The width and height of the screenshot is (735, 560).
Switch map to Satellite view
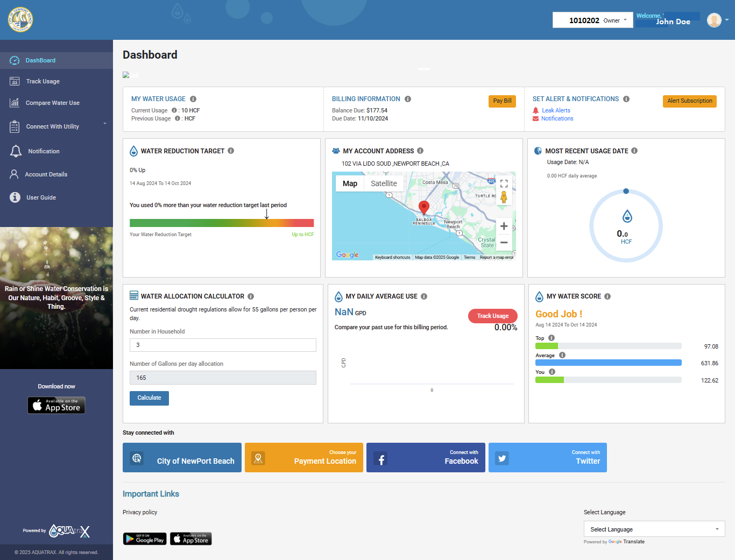tap(384, 183)
